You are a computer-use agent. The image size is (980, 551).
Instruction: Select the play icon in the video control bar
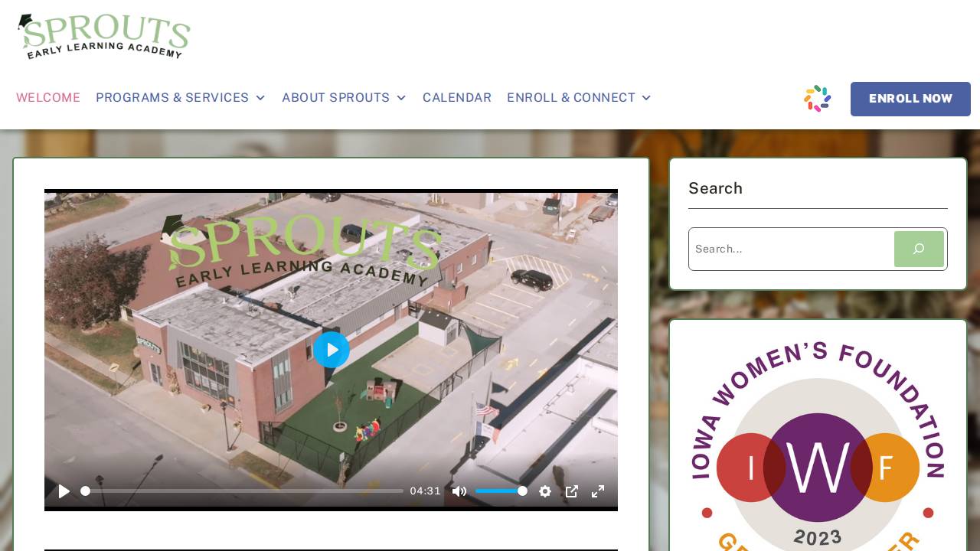click(64, 491)
